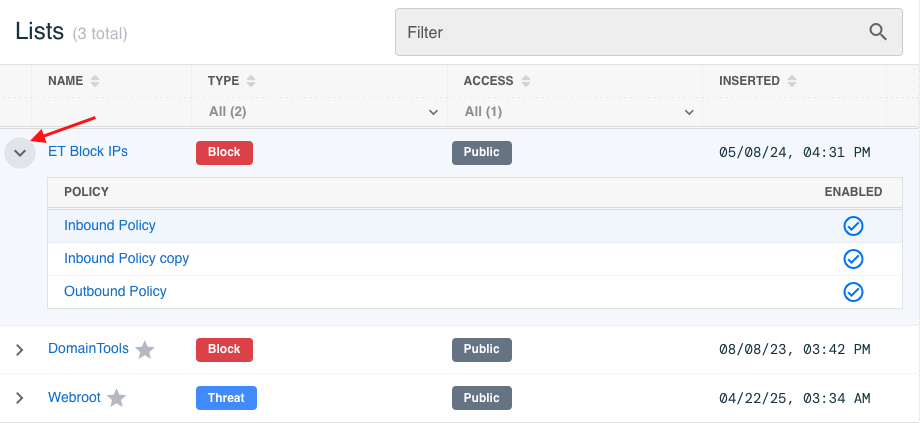The height and width of the screenshot is (423, 920).
Task: Toggle enabled check for Inbound Policy
Action: tap(853, 226)
